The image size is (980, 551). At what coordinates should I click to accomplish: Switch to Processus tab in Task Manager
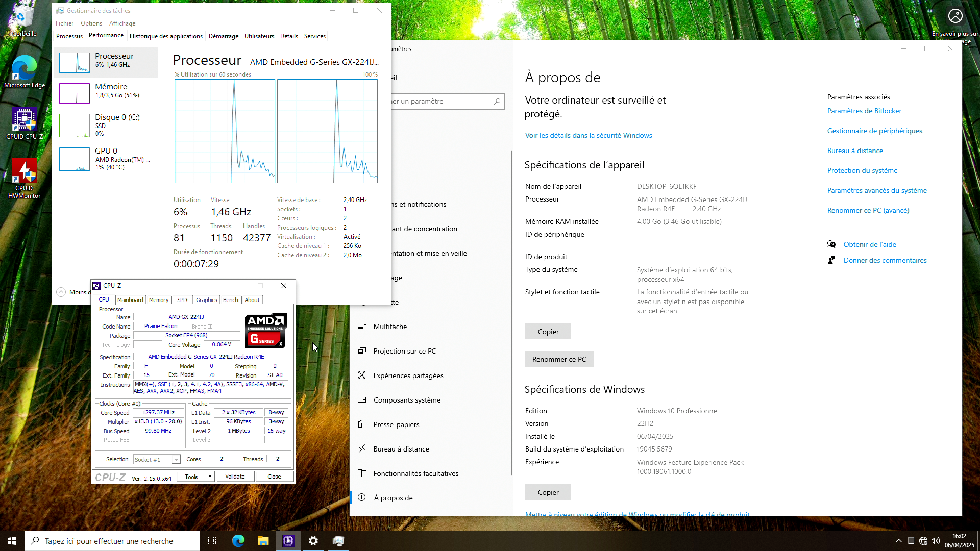click(69, 36)
